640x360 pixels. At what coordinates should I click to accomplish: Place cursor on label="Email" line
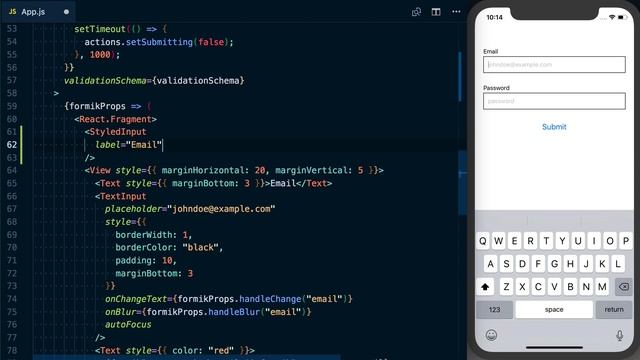[x=128, y=144]
